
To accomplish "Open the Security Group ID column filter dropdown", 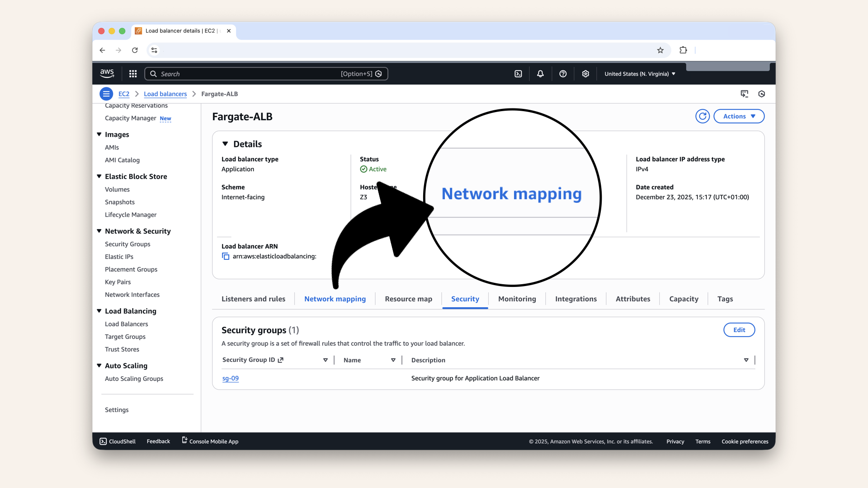I will tap(325, 360).
